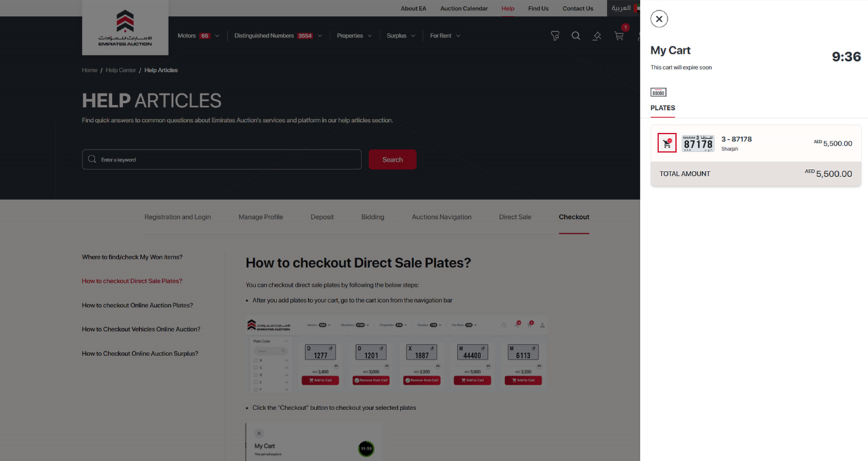
Task: Expand the Distinguished Numbers dropdown
Action: click(x=278, y=36)
